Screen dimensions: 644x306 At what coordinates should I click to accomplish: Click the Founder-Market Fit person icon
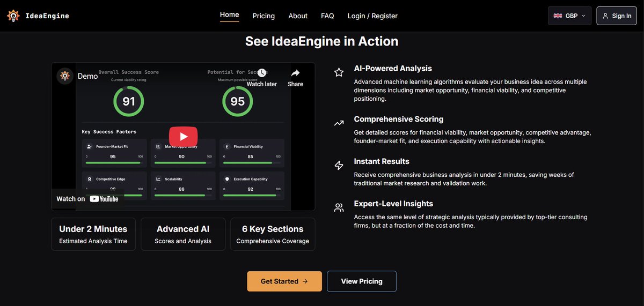coord(90,146)
